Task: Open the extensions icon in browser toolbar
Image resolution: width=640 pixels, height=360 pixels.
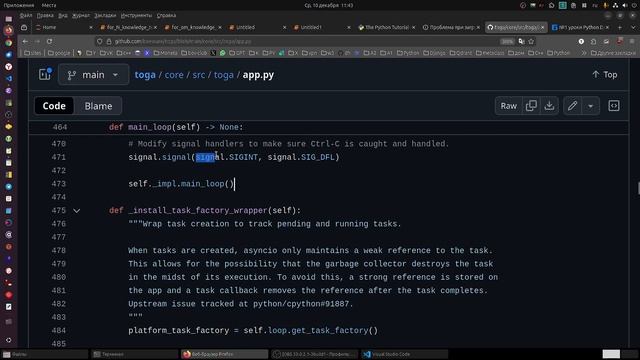Action: click(x=593, y=41)
